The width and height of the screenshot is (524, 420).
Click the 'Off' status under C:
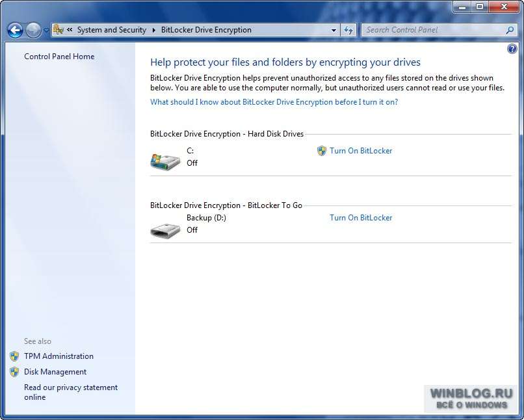click(x=192, y=163)
